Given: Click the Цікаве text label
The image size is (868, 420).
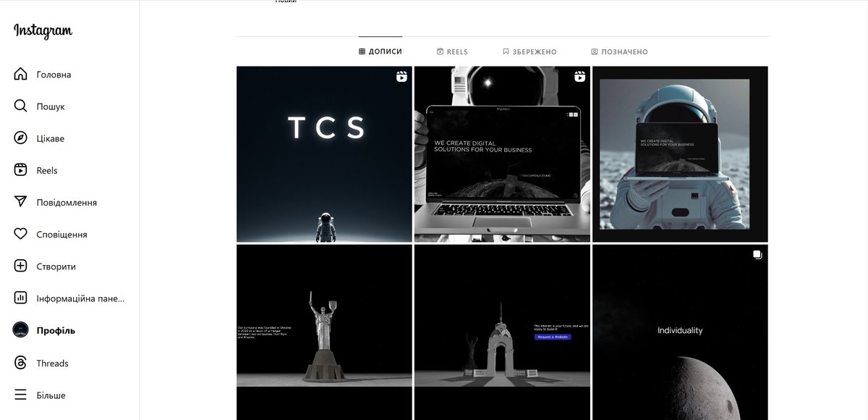Looking at the screenshot, I should (51, 138).
